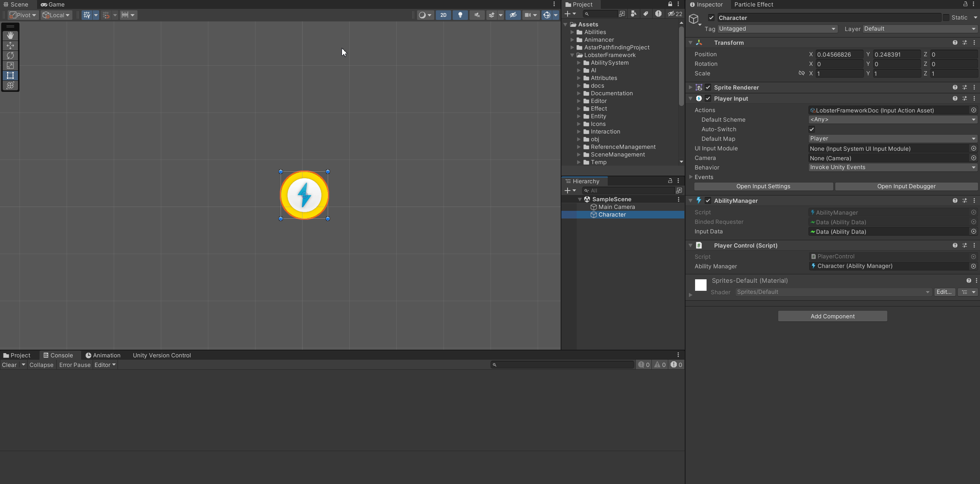The width and height of the screenshot is (980, 484).
Task: Select Main Camera in Hierarchy
Action: click(x=616, y=207)
